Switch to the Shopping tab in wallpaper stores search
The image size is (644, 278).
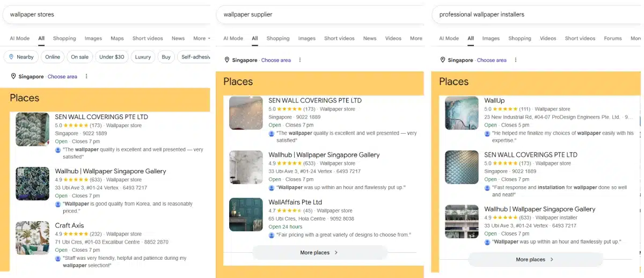[64, 39]
